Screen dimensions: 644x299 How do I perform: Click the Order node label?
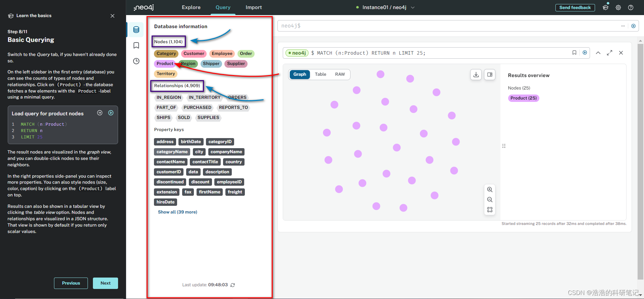[x=246, y=54]
